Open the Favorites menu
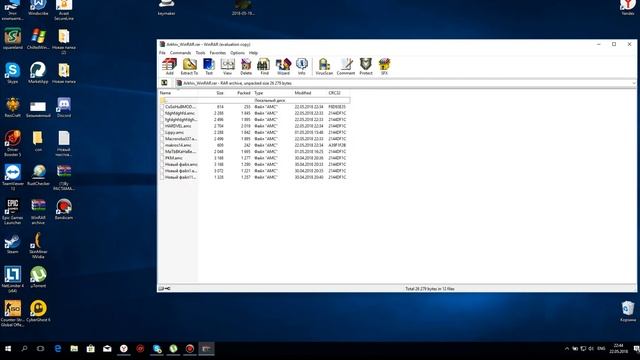This screenshot has height=360, width=640. pyautogui.click(x=218, y=53)
